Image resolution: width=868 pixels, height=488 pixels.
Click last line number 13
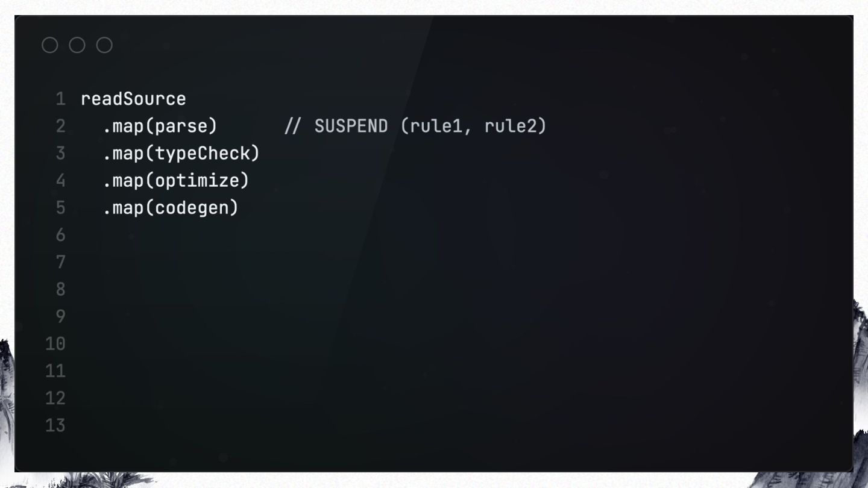click(x=55, y=425)
